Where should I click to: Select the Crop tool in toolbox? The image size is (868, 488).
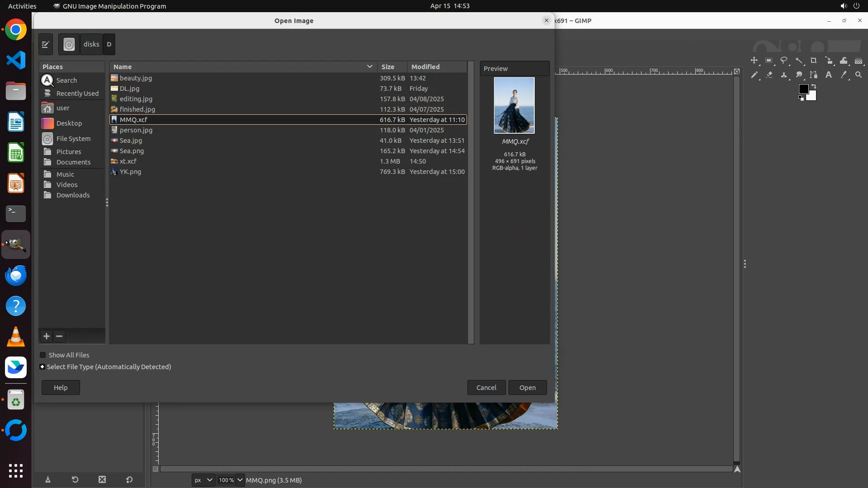(x=813, y=61)
